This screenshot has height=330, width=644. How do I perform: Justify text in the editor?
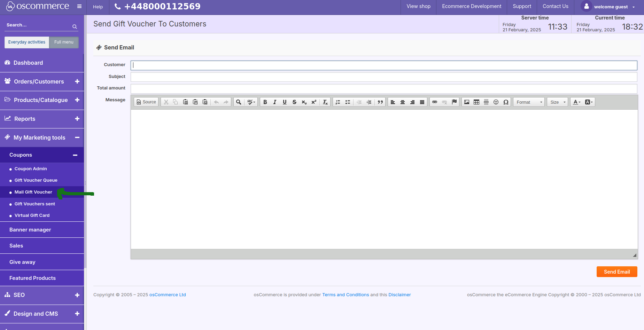coord(422,102)
